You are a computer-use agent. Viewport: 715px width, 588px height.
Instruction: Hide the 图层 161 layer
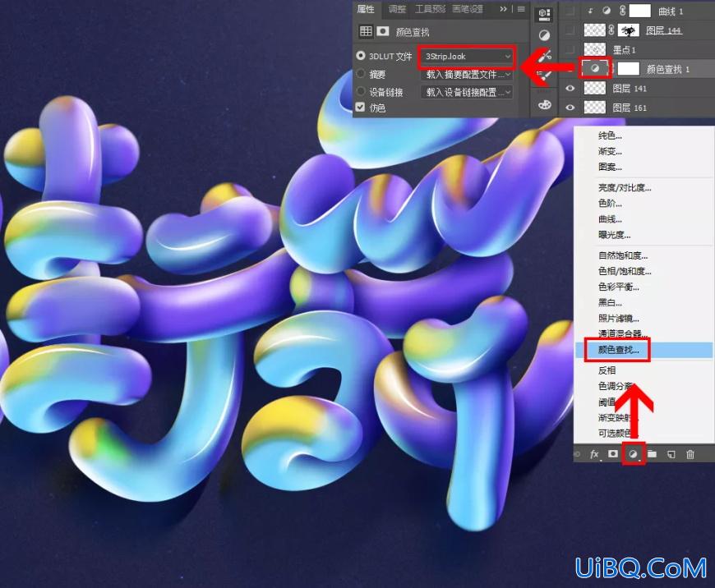click(570, 108)
